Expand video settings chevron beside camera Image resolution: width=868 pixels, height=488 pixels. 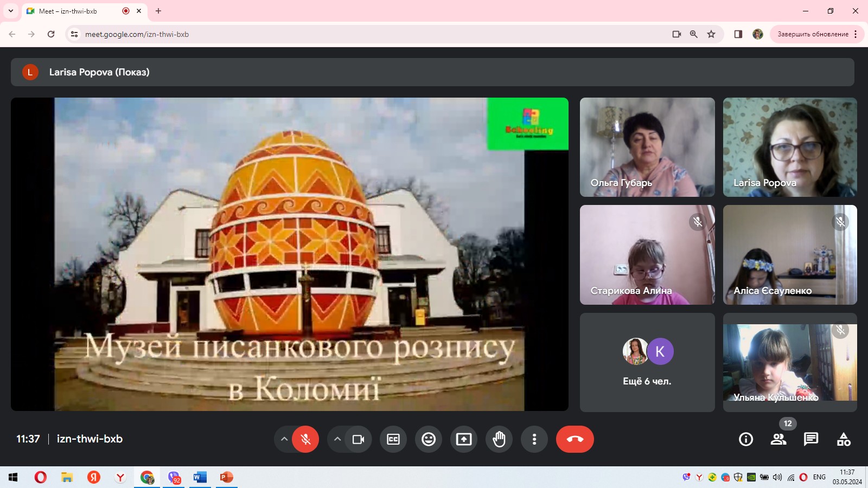pos(337,439)
